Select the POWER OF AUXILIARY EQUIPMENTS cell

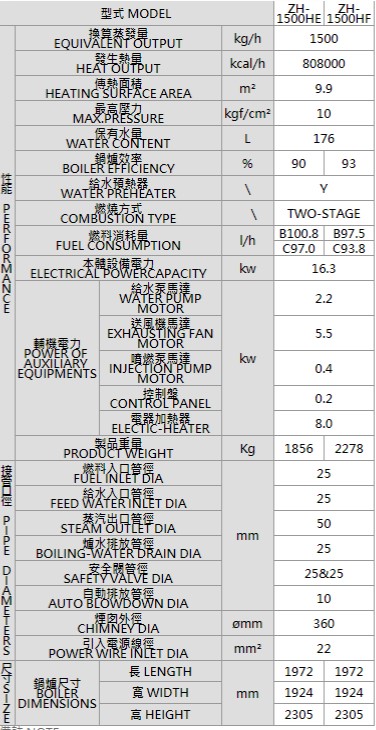57,358
